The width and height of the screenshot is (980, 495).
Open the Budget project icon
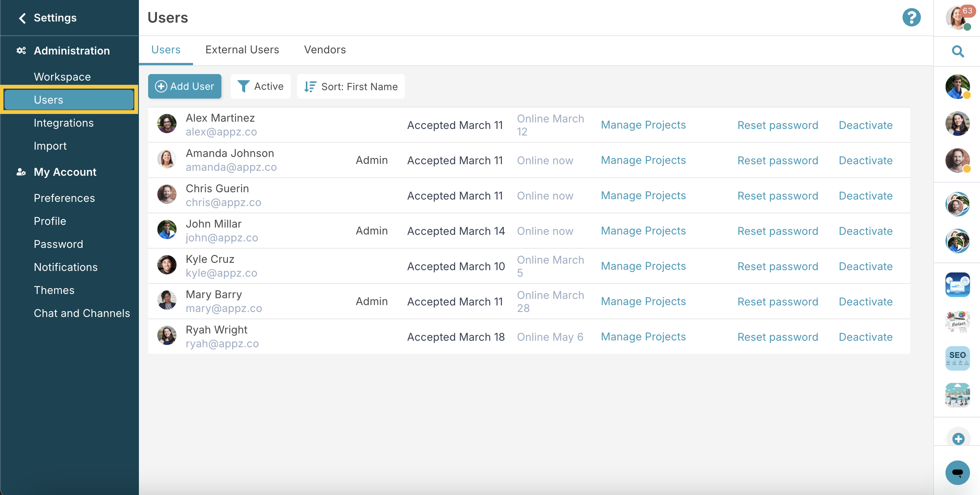(x=958, y=321)
